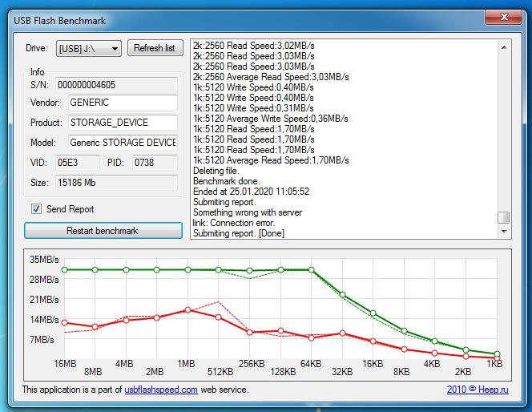Open the 2010 © Heep.ru link

point(477,390)
